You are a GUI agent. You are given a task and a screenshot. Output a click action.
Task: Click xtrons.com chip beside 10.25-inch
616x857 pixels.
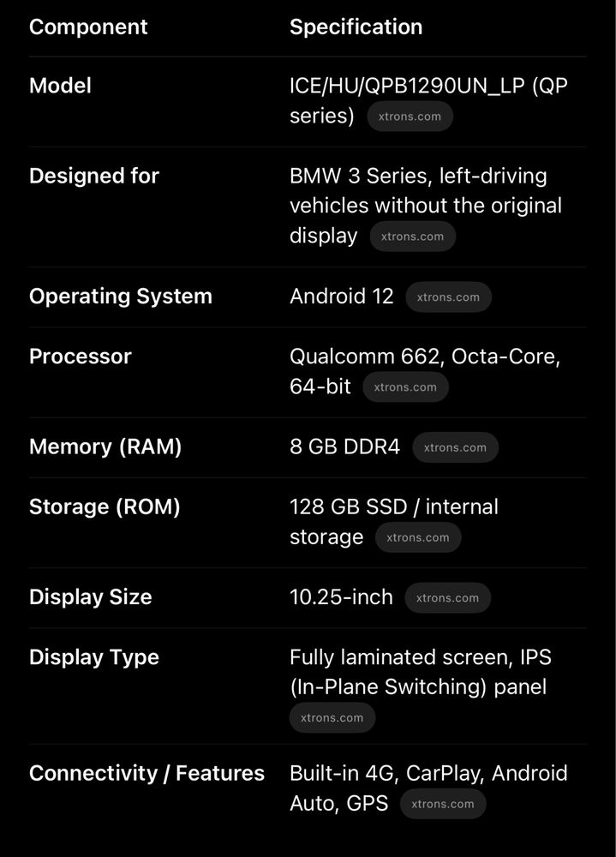[x=448, y=598]
